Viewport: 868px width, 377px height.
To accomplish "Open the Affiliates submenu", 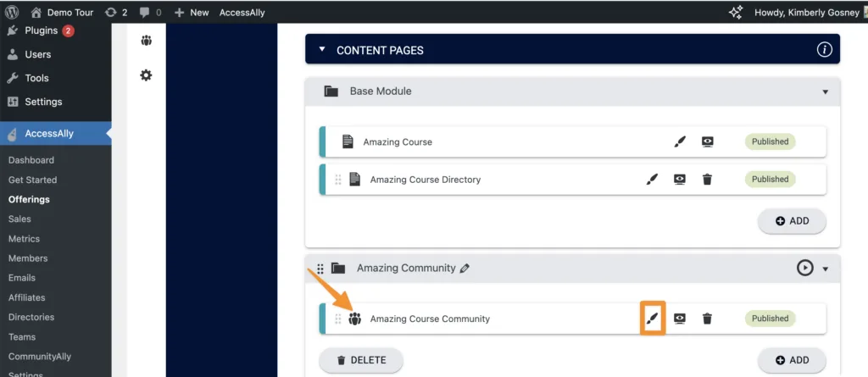I will (x=26, y=298).
